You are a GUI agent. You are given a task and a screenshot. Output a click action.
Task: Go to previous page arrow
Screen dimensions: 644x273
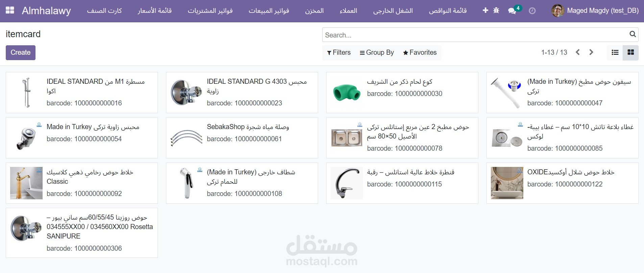[578, 52]
